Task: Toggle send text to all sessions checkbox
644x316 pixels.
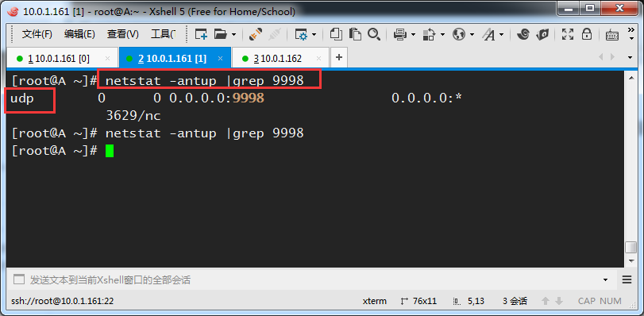Action: (x=18, y=279)
